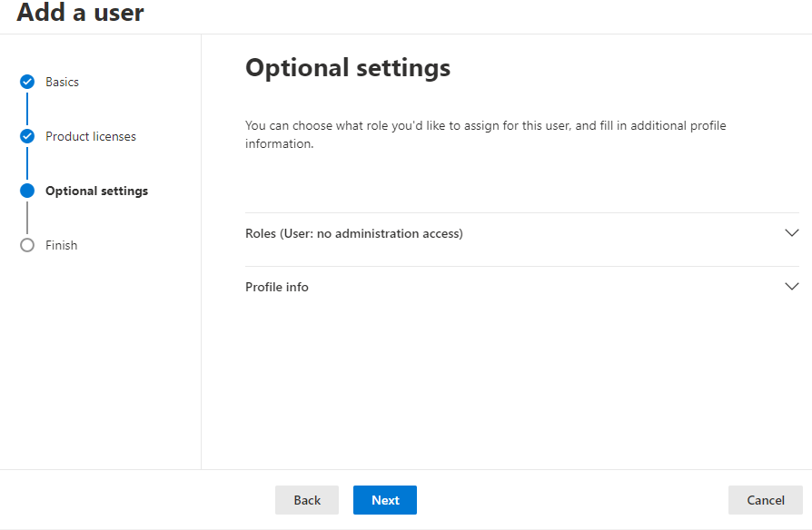Viewport: 812px width, 530px height.
Task: Click the Basics step checkmark icon
Action: tap(27, 82)
